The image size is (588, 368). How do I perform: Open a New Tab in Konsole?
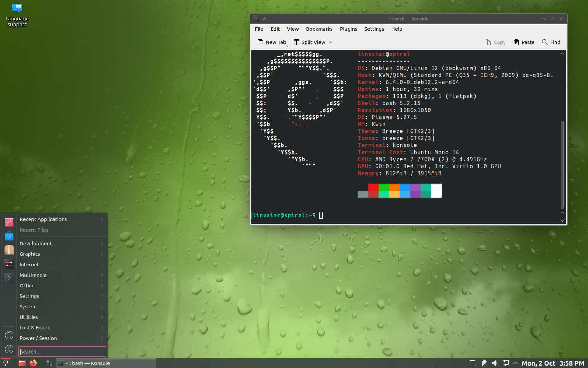272,42
